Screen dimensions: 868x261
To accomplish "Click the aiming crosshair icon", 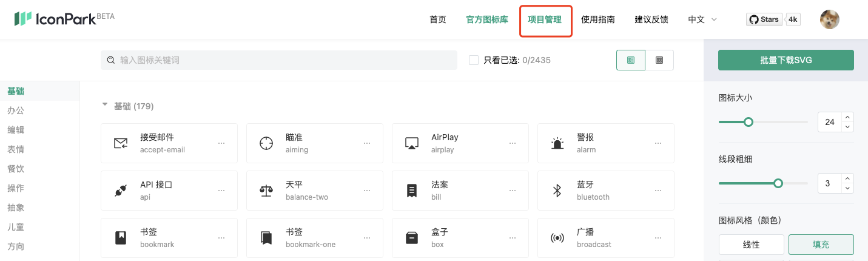I will pos(266,143).
